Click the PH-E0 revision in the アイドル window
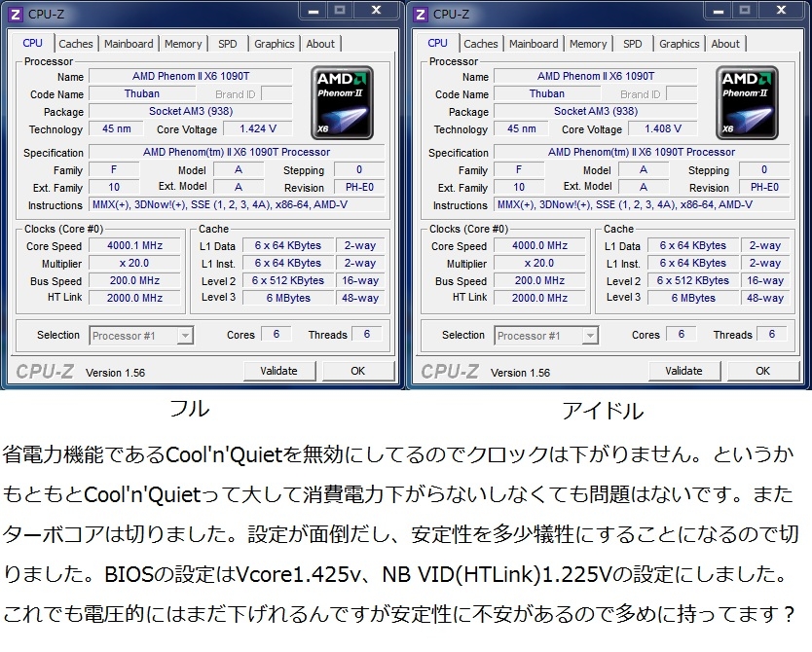This screenshot has height=652, width=812. [764, 187]
